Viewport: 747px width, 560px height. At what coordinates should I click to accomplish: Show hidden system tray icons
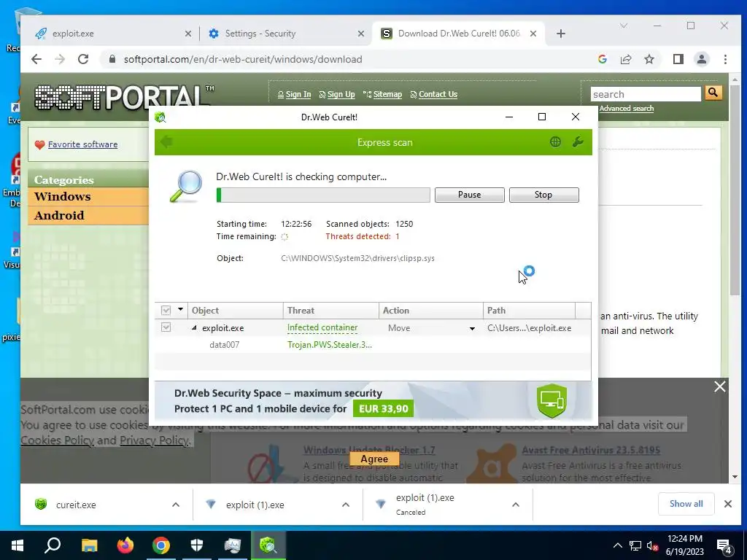tap(617, 545)
